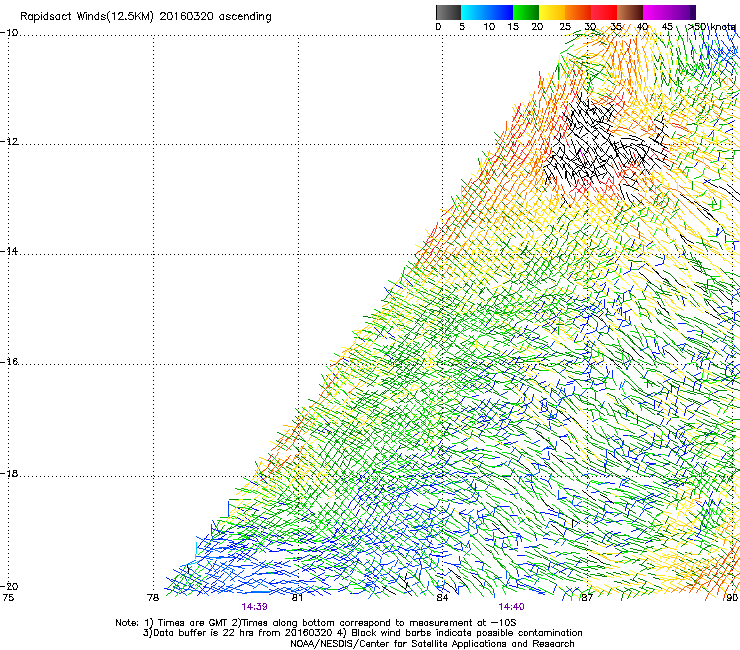
Task: Click the '-14' latitude axis label
Action: tap(9, 251)
